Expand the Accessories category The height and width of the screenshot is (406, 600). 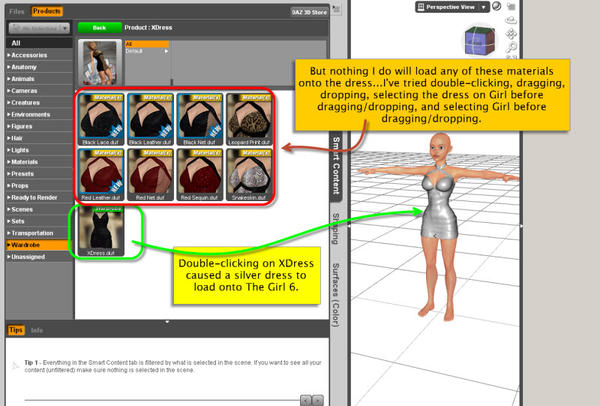[39, 55]
